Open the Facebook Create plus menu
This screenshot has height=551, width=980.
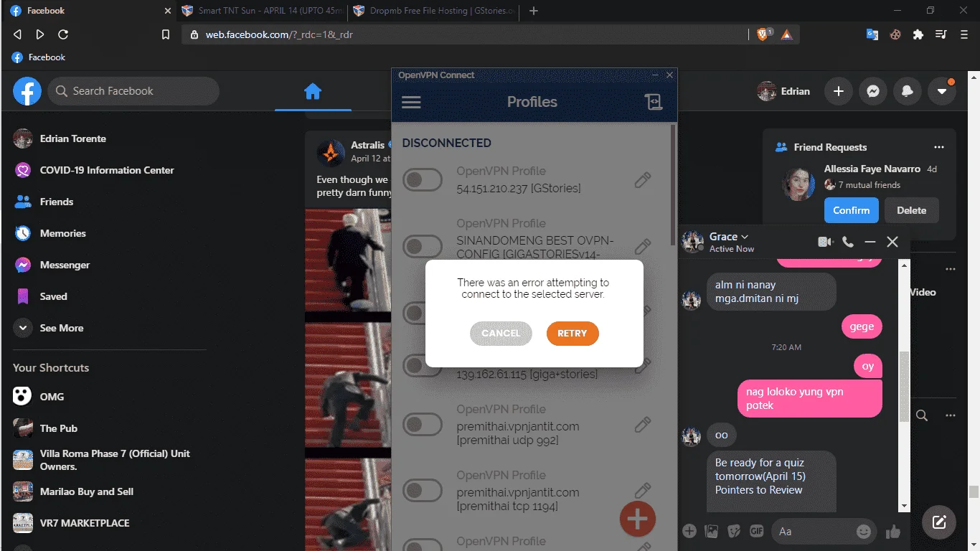pyautogui.click(x=838, y=91)
